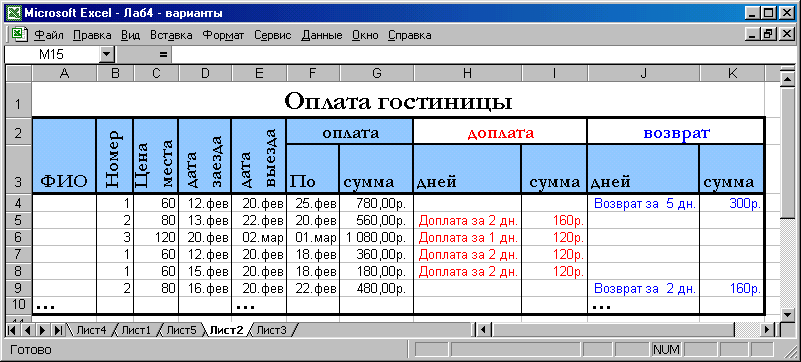Click the title cell Оплата гостиницы

(398, 101)
